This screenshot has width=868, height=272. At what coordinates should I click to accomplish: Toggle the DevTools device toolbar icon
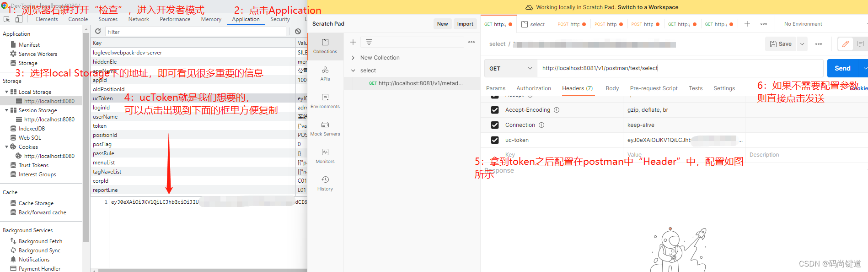coord(19,19)
